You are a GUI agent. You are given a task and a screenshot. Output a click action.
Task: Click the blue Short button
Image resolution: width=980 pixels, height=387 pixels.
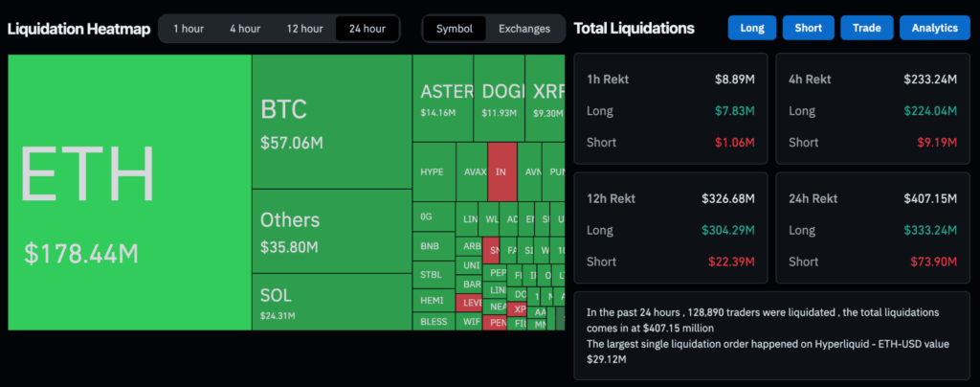click(808, 28)
